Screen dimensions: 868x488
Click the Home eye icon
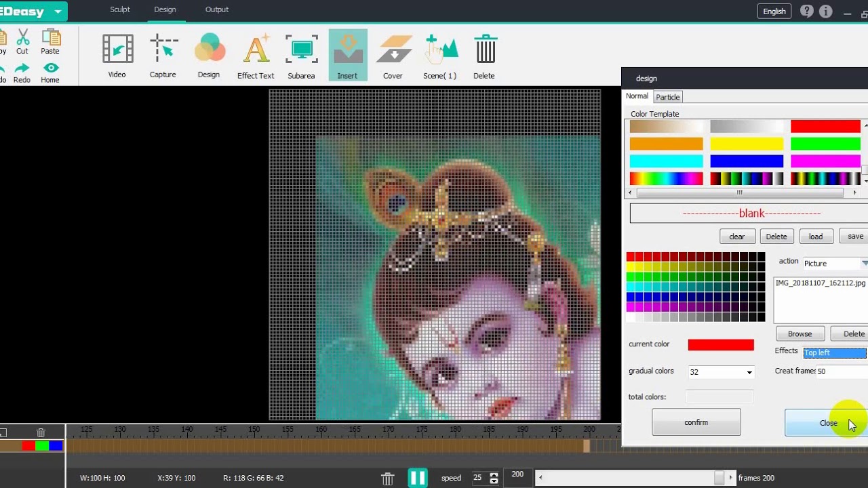tap(50, 73)
